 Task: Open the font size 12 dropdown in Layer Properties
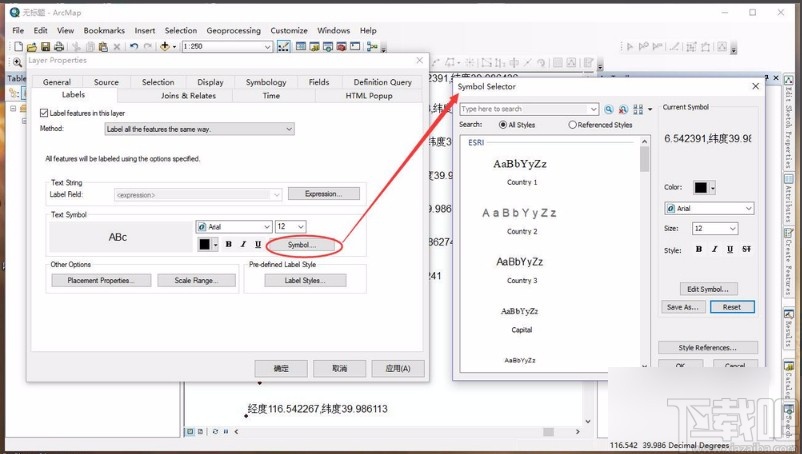click(x=301, y=226)
